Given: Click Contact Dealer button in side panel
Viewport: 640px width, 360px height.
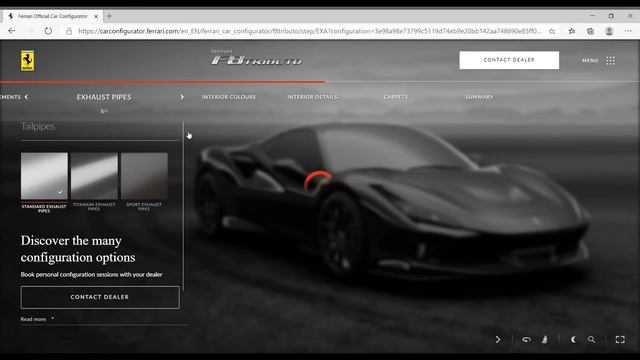Looking at the screenshot, I should coord(100,297).
